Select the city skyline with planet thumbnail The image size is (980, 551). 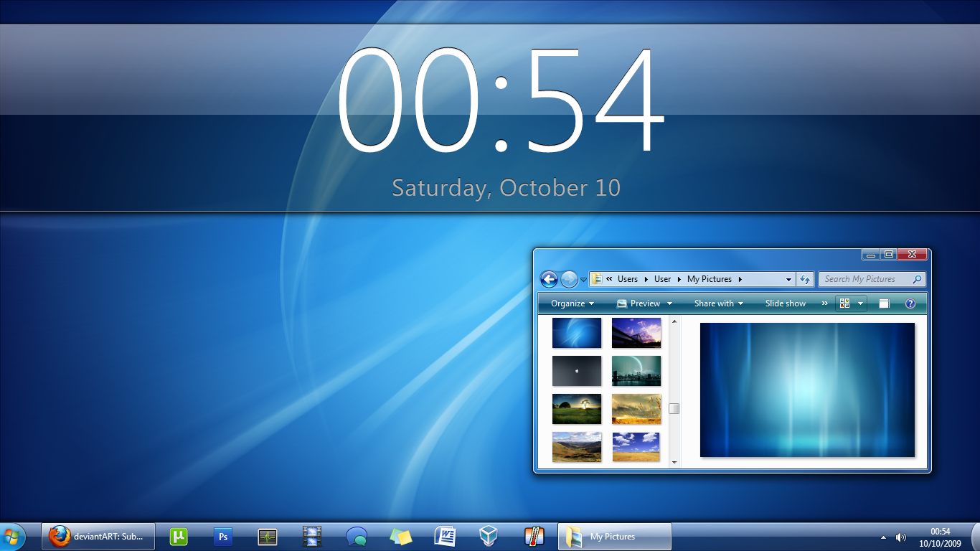(x=636, y=371)
